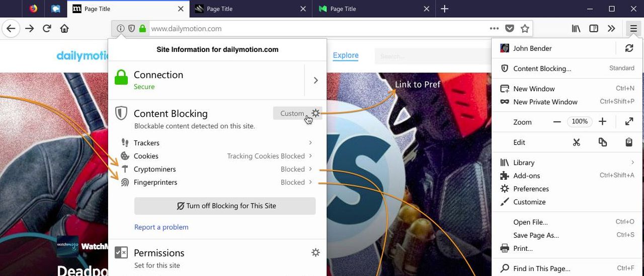Choose Print... menu item

click(x=567, y=248)
